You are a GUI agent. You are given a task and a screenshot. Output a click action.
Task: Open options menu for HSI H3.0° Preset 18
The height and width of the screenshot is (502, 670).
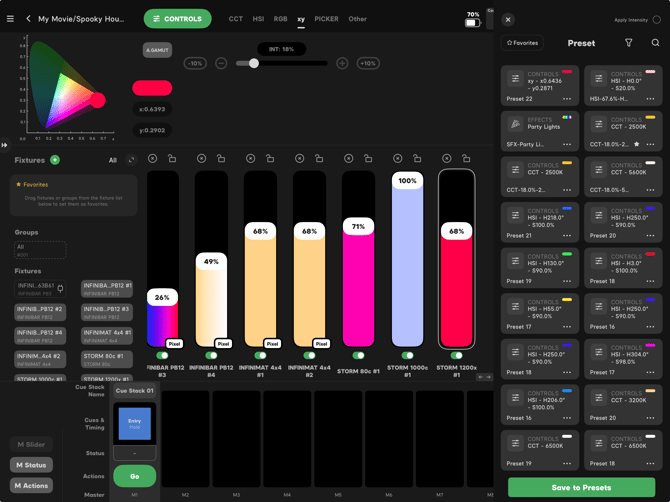(x=650, y=281)
